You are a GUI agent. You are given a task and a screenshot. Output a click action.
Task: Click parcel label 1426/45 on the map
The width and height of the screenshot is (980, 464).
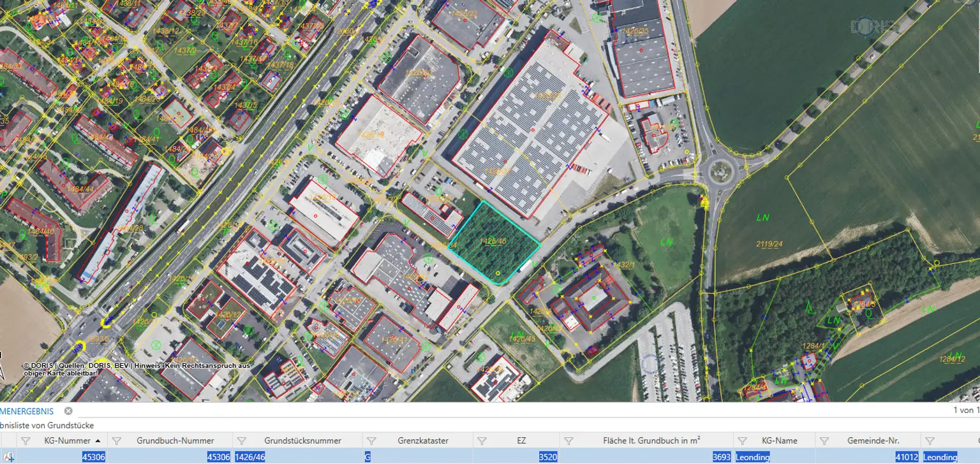(523, 339)
